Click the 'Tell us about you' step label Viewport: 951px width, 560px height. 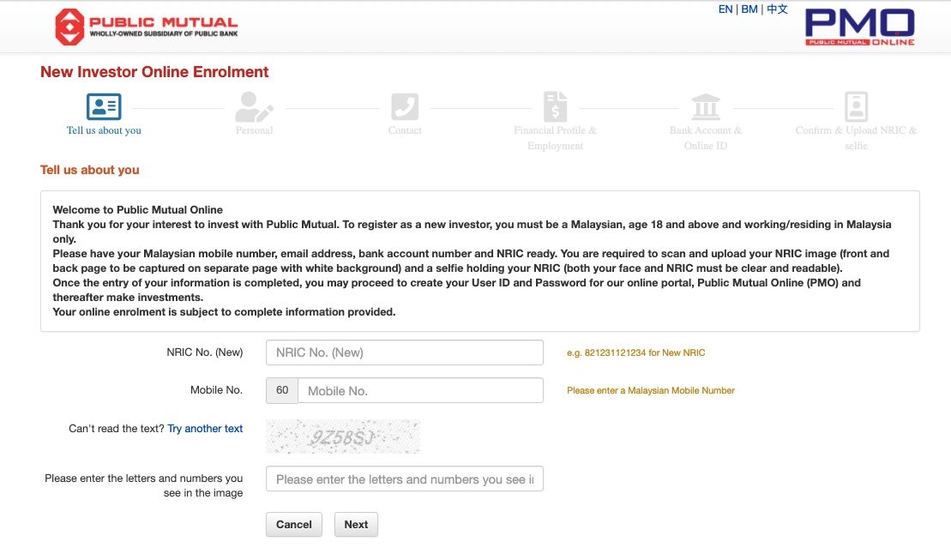104,130
